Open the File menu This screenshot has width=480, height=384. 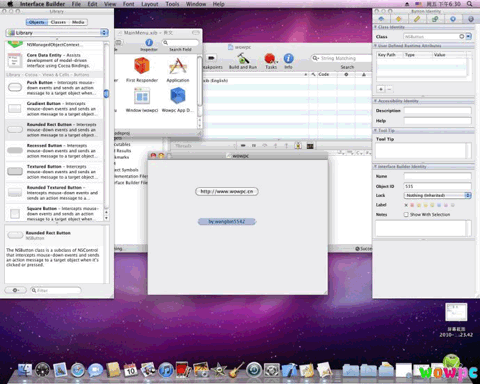pos(76,4)
